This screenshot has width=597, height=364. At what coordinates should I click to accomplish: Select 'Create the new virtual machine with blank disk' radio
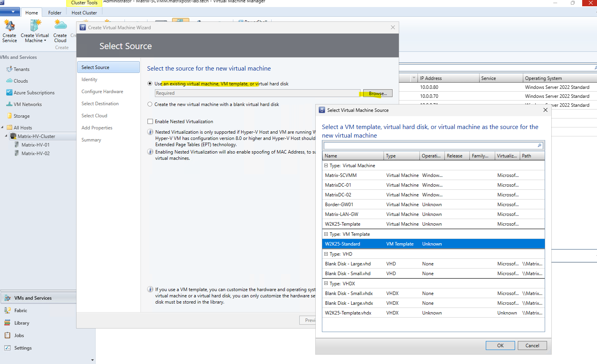(150, 104)
